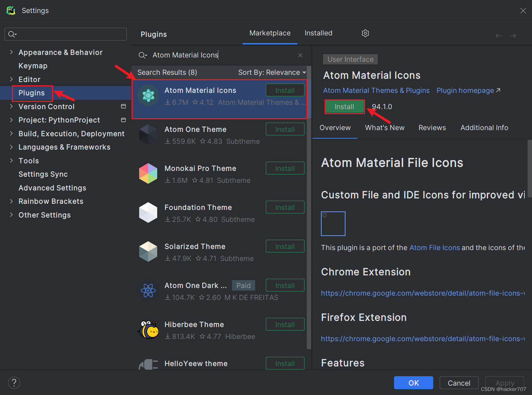Open the Overview tab
The width and height of the screenshot is (532, 395).
[x=335, y=128]
